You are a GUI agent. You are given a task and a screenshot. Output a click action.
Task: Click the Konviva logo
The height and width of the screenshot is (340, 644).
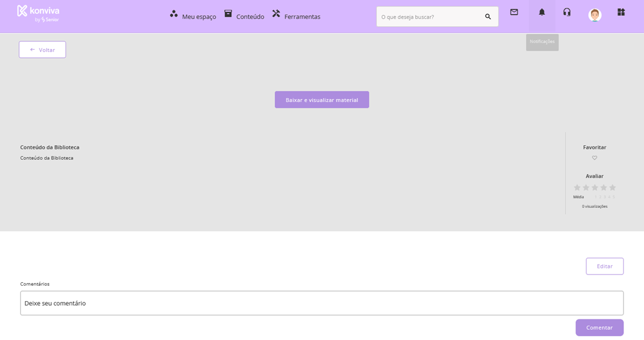tap(38, 14)
